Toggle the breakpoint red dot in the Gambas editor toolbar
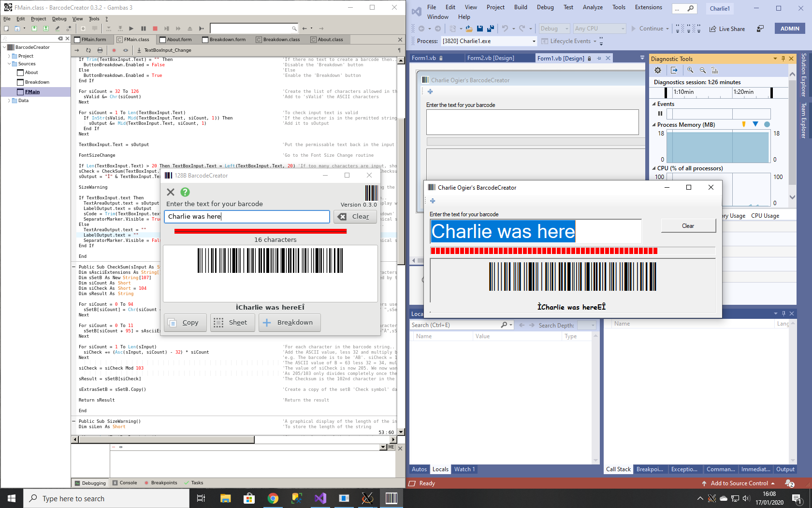Image resolution: width=812 pixels, height=508 pixels. pos(114,50)
